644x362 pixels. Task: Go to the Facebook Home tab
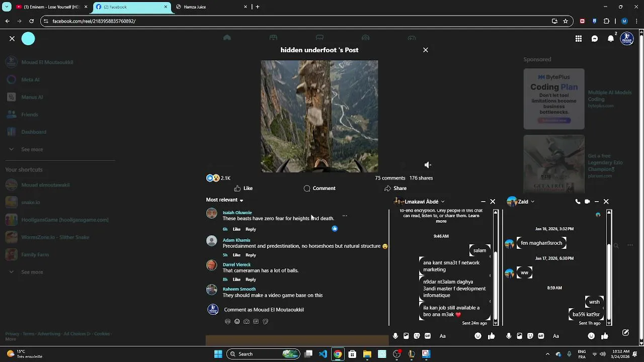click(x=227, y=38)
